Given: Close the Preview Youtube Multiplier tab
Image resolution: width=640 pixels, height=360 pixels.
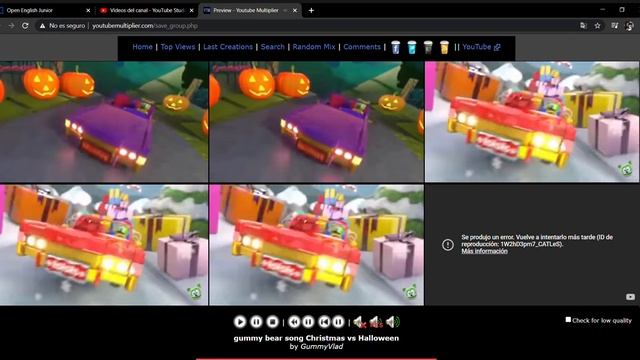Looking at the screenshot, I should pos(295,11).
